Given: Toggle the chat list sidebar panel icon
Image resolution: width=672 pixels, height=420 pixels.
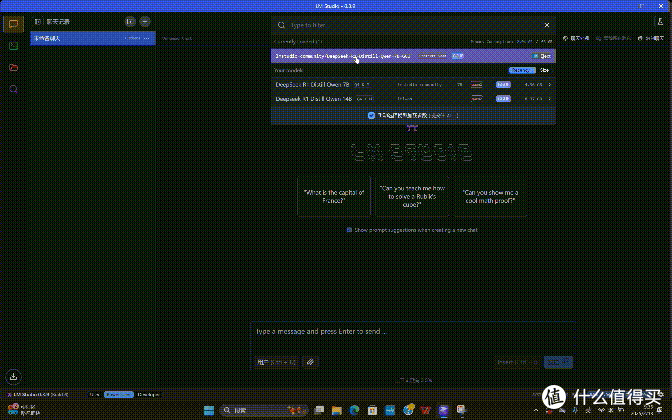Looking at the screenshot, I should pyautogui.click(x=38, y=21).
